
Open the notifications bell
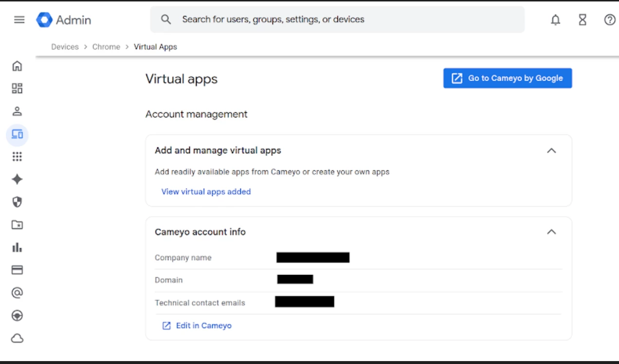(555, 19)
